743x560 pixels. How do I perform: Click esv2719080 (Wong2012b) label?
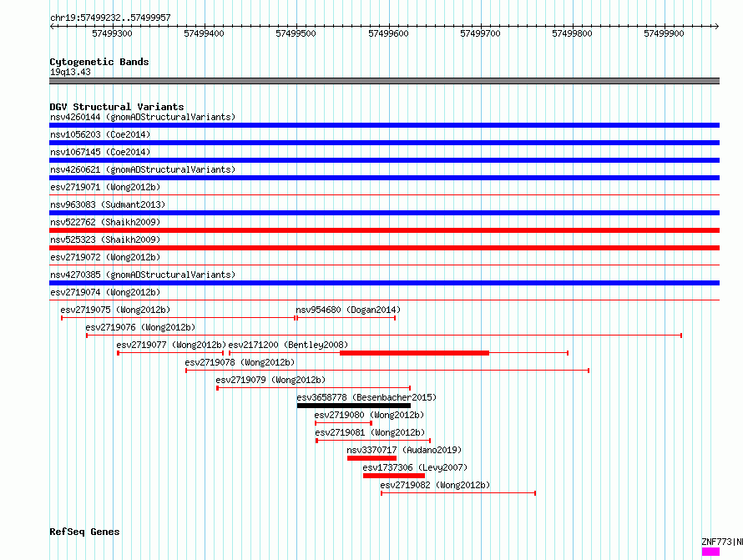pos(369,415)
